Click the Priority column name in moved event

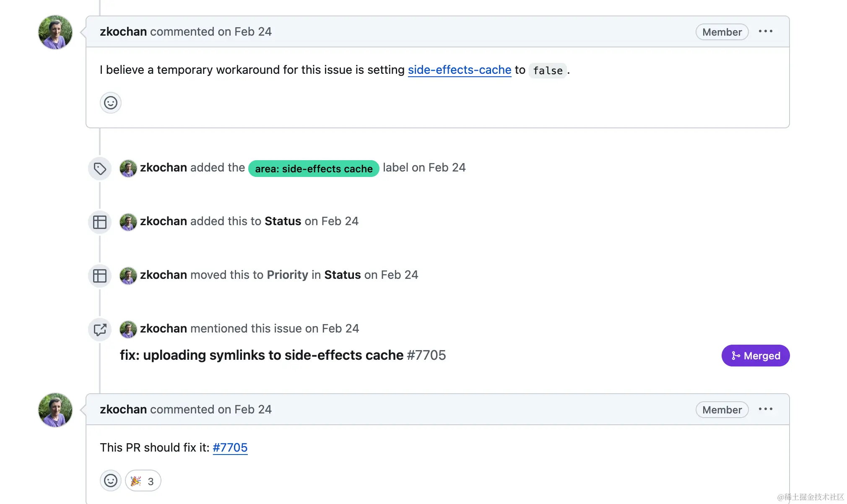tap(287, 275)
